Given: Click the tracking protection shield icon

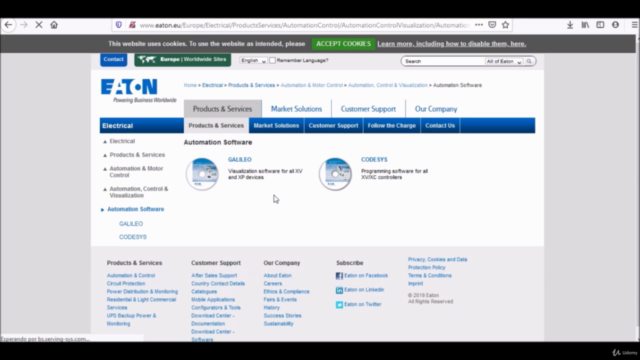Looking at the screenshot, I should click(x=118, y=25).
